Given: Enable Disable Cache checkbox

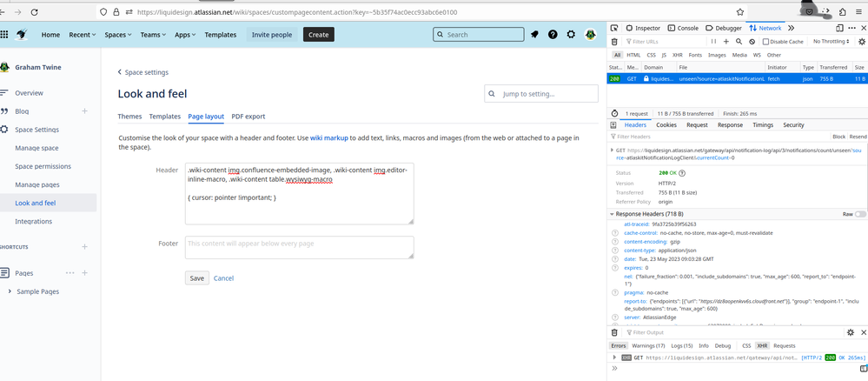Looking at the screenshot, I should pos(765,42).
